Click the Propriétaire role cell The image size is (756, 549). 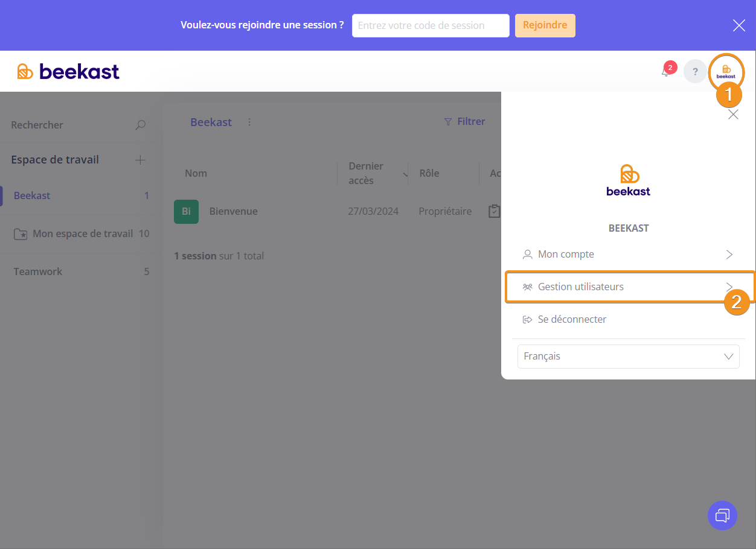click(x=445, y=211)
